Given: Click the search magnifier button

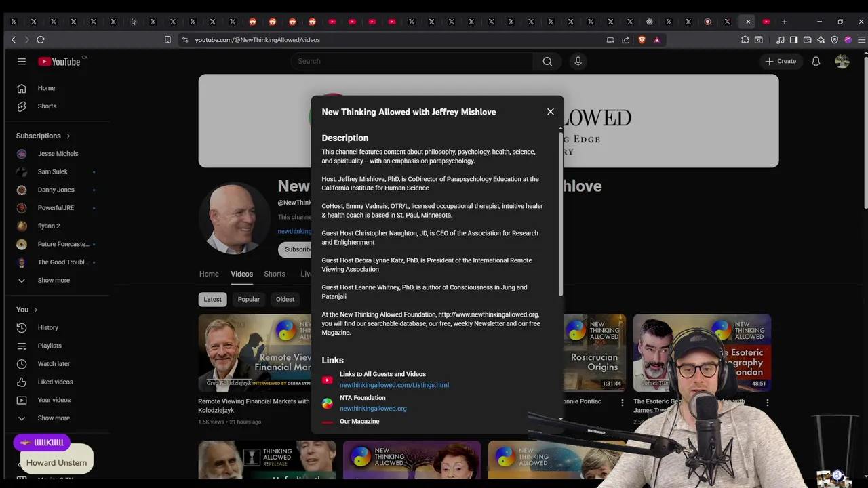Looking at the screenshot, I should (x=547, y=62).
